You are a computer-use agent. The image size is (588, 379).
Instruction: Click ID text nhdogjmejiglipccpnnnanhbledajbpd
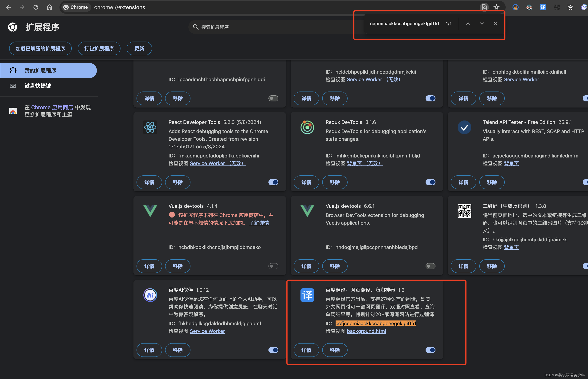pyautogui.click(x=376, y=247)
